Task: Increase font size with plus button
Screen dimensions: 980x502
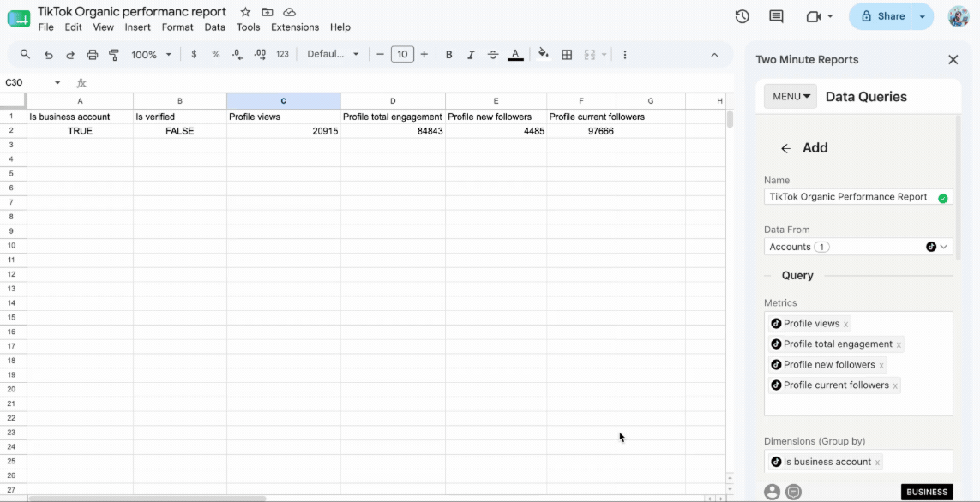Action: tap(424, 55)
